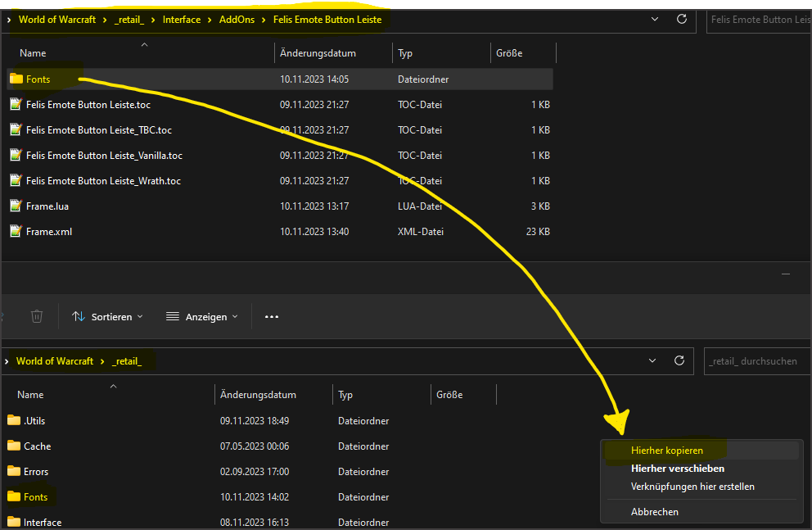Click refresh icon beside _retail_ address bar
Viewport: 812px width, 530px height.
tap(679, 360)
